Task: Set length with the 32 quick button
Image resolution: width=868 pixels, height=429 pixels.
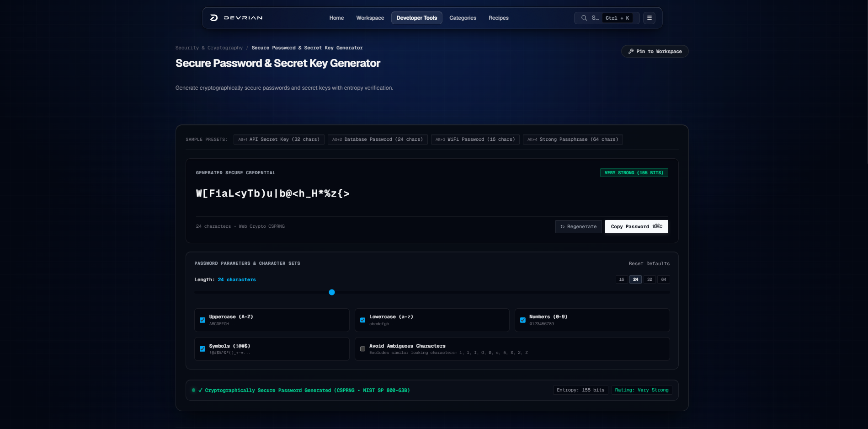Action: tap(650, 279)
